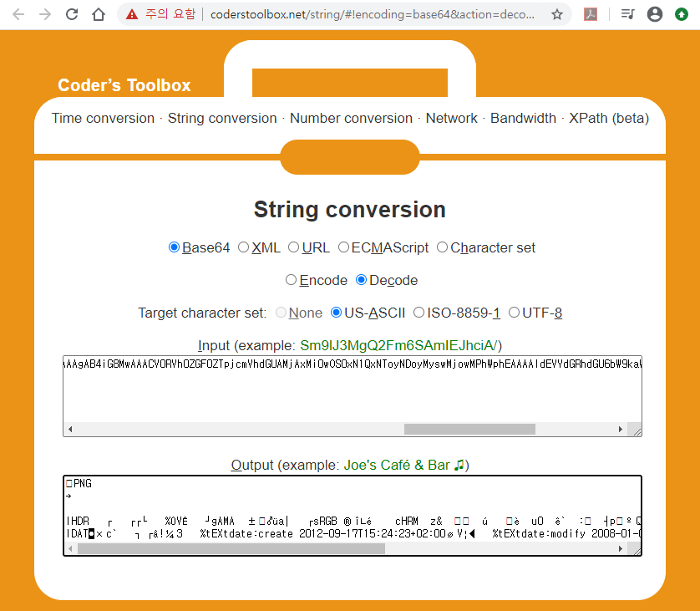The width and height of the screenshot is (700, 611).
Task: Set target character set to US-ASCII
Action: tap(336, 313)
